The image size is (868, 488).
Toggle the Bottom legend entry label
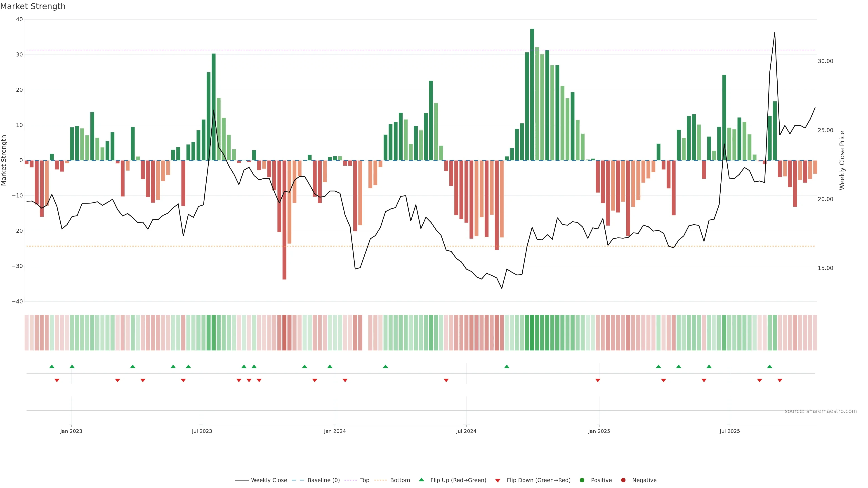click(x=400, y=480)
